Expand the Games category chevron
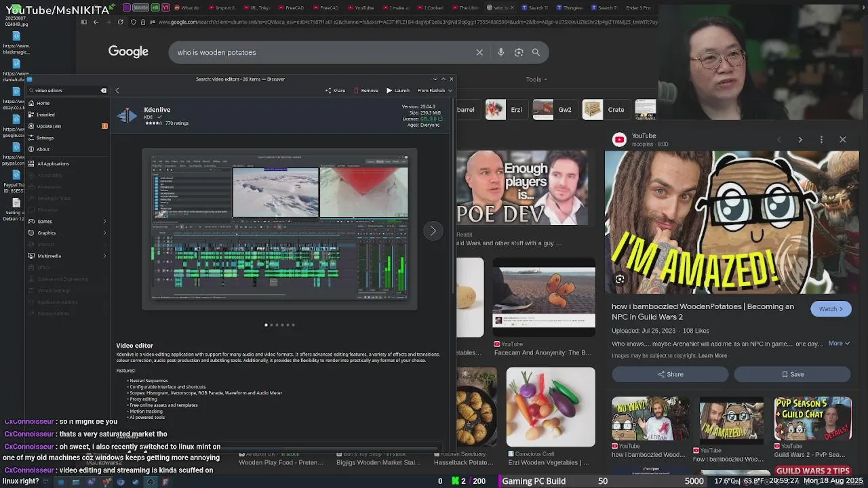 [x=104, y=222]
